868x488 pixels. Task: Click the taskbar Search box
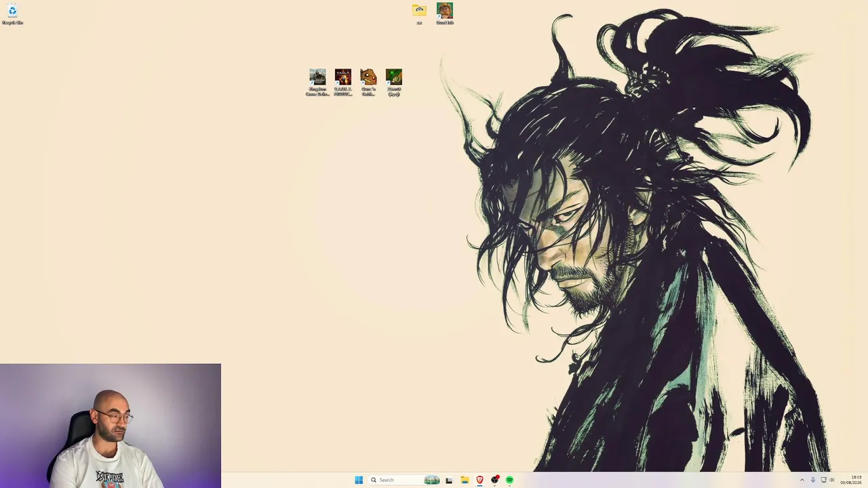click(405, 480)
